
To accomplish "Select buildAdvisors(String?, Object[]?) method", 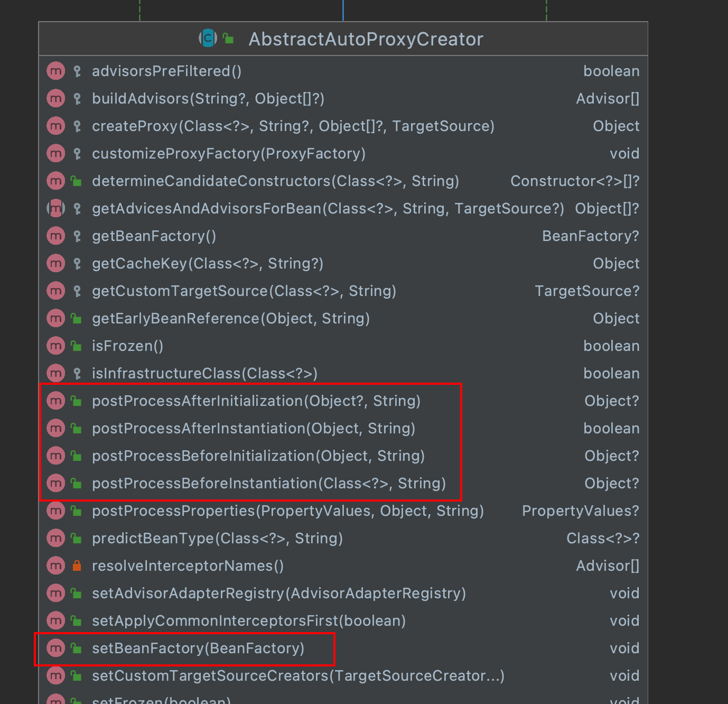I will pyautogui.click(x=208, y=99).
